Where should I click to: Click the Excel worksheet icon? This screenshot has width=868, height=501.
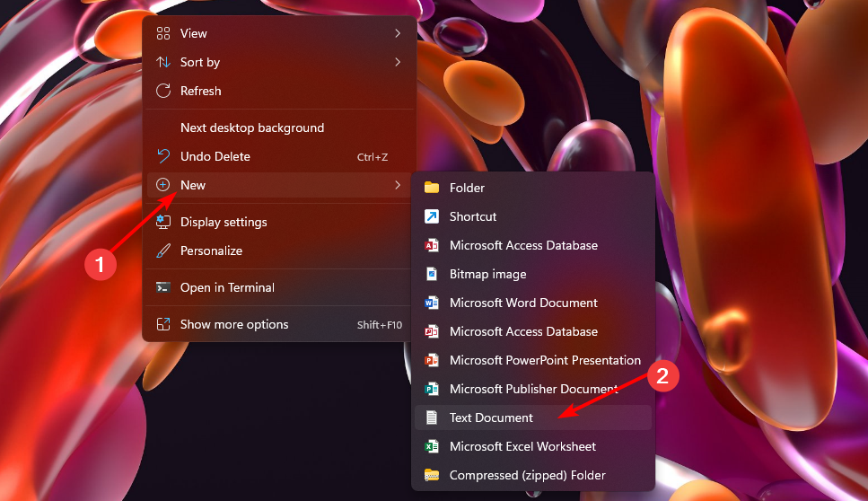click(x=431, y=447)
